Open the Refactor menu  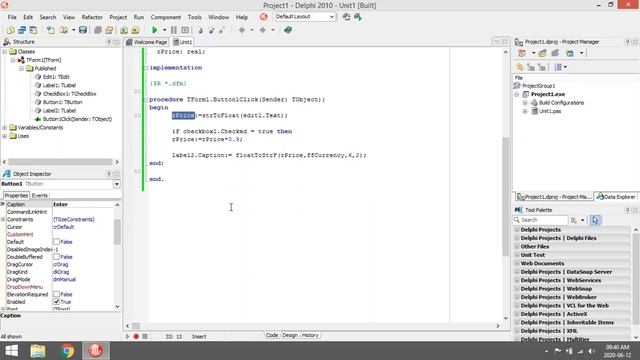92,17
